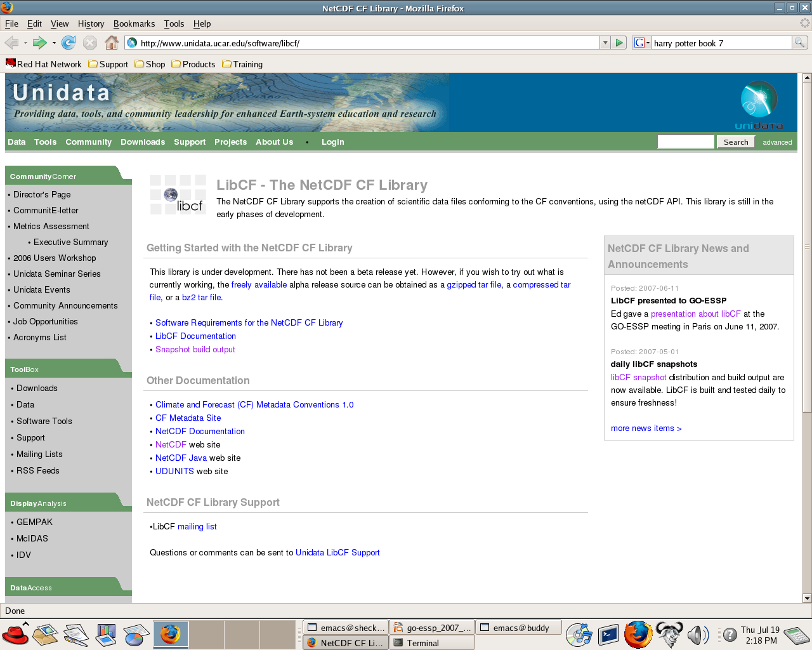
Task: Launch the calculator from the panel
Action: [796, 635]
